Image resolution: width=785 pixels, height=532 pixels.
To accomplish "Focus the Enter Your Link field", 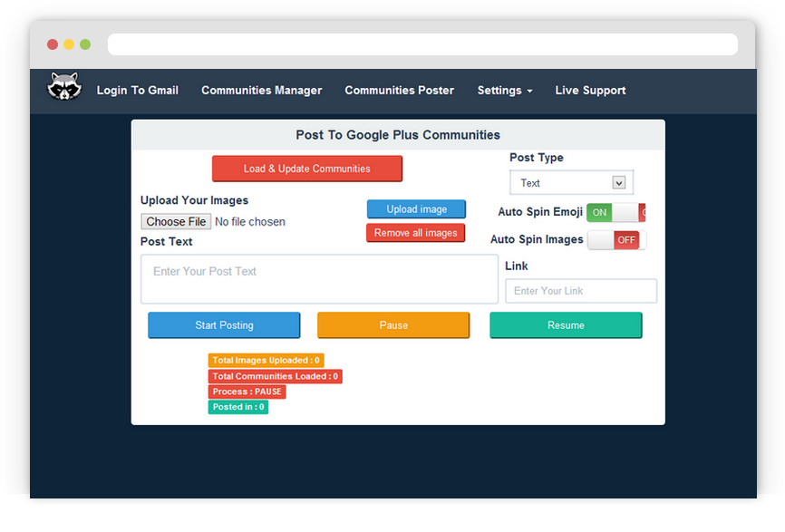I will 581,291.
